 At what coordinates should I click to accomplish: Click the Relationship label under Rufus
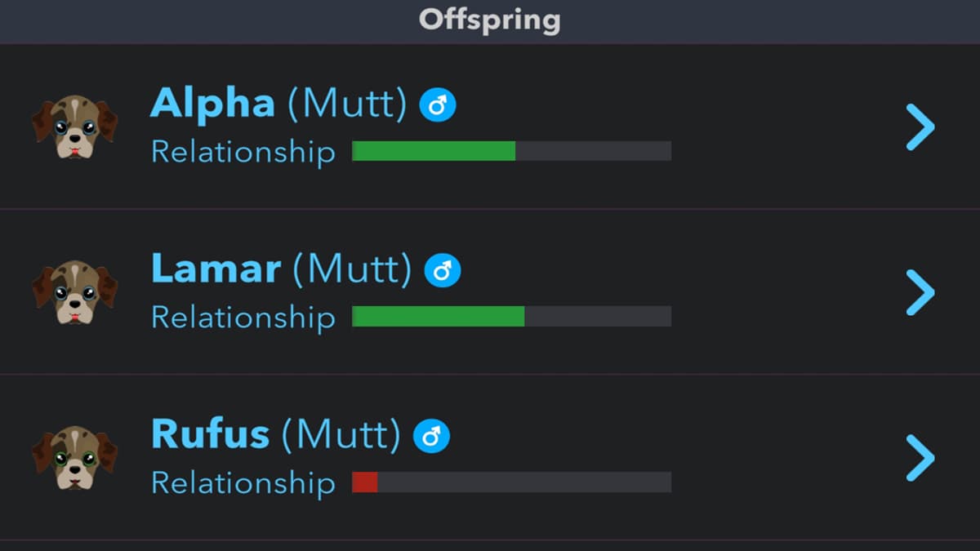click(x=243, y=482)
